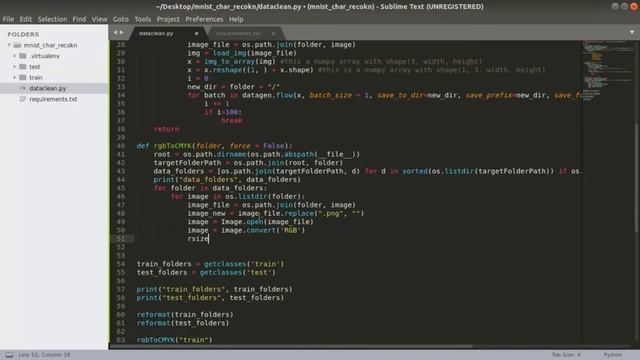Click line number 54 in gutter
Viewport: 640px width, 360px height.
click(121, 264)
